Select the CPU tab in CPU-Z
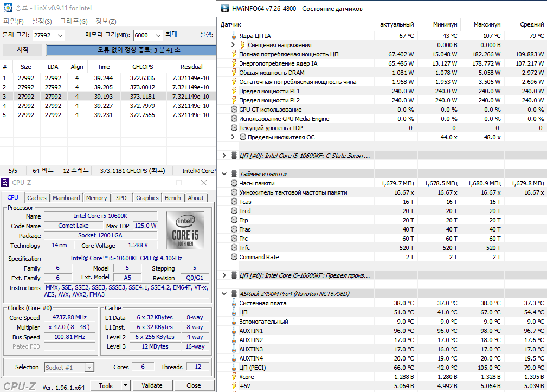Screen dimensions: 547x392 (13, 197)
